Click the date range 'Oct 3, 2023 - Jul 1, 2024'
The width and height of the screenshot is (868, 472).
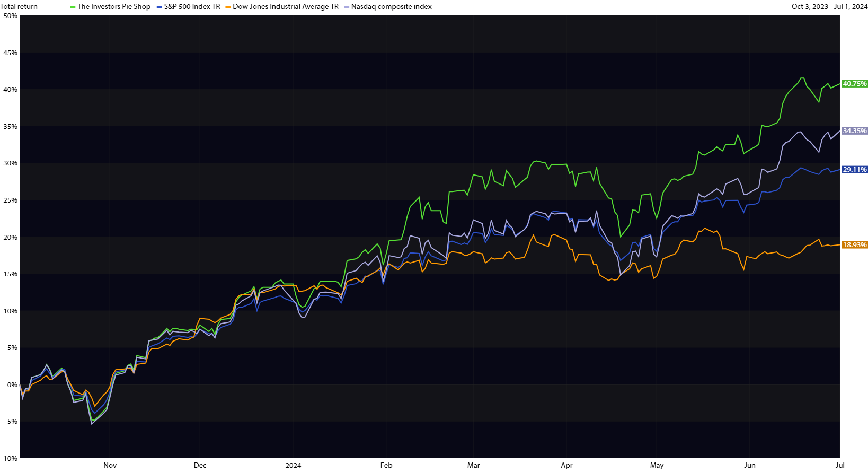829,7
